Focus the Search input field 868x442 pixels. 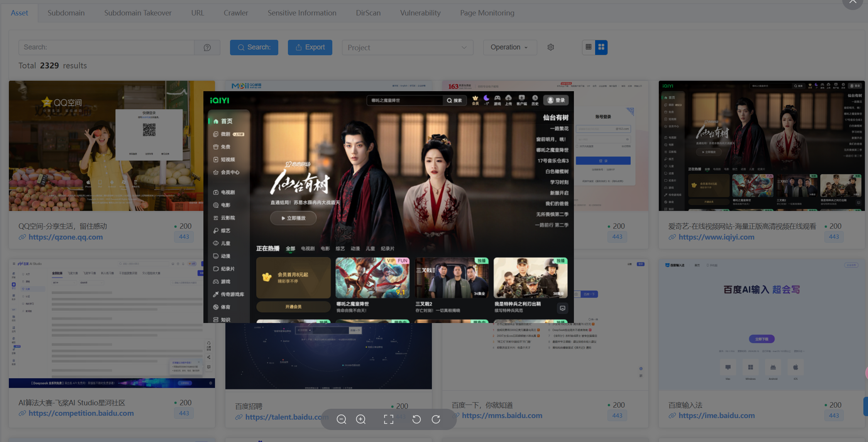(x=107, y=48)
